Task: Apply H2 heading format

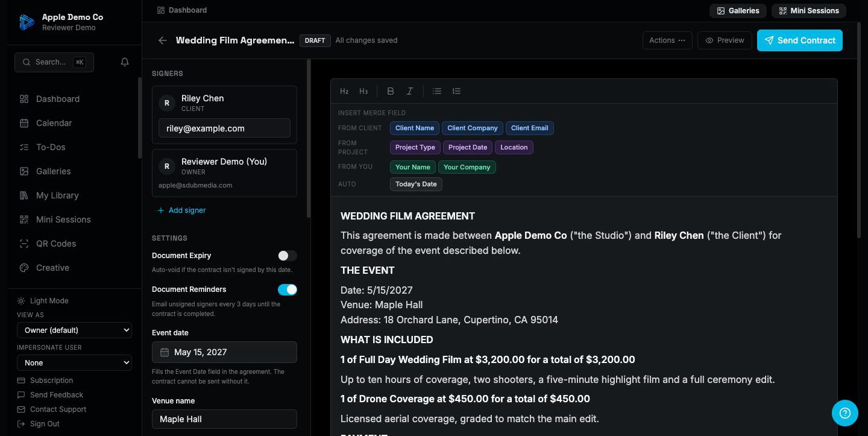Action: click(x=344, y=91)
